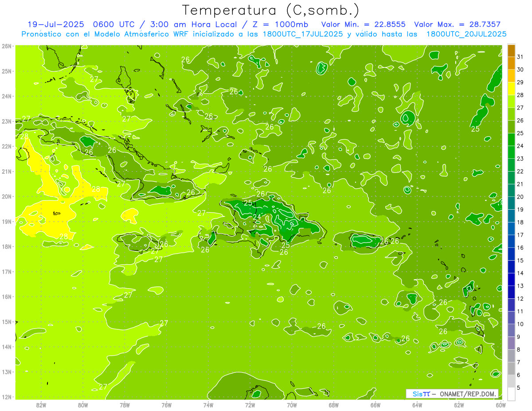Screen dimensions: 532x411
Task: Click the yellow 28–29 color scale swatch
Action: pos(511,88)
